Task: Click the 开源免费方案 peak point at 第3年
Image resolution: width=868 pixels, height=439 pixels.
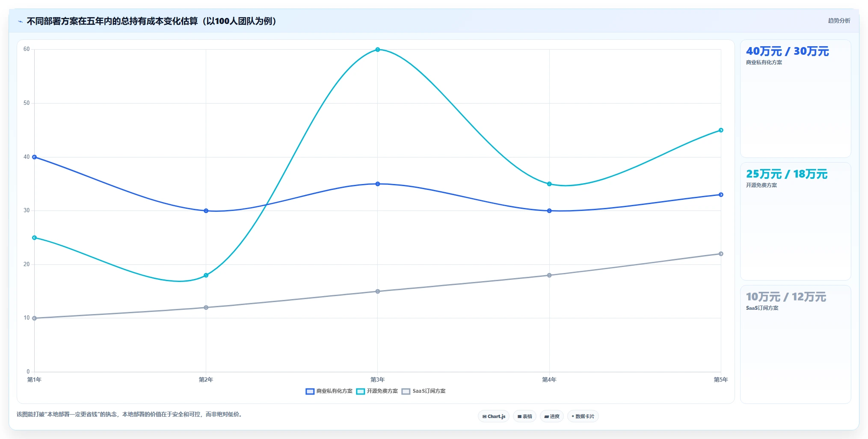Action: pos(378,50)
